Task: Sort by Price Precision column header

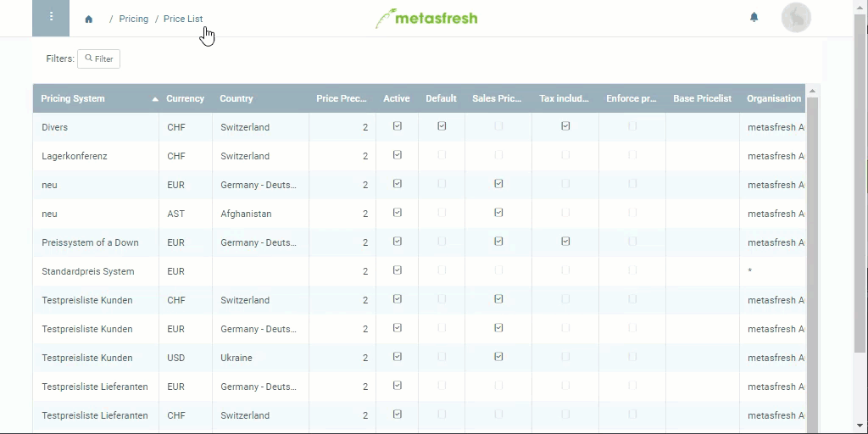Action: 342,98
